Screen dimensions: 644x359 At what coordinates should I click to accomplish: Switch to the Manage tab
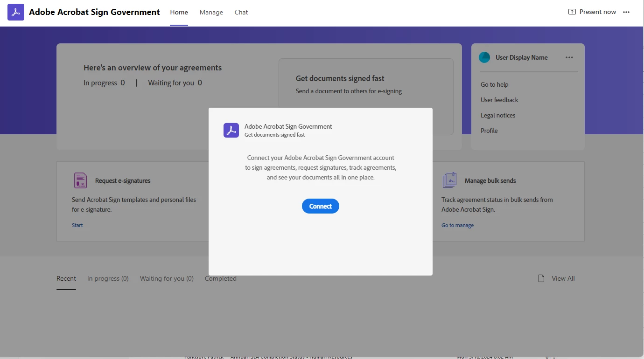211,12
